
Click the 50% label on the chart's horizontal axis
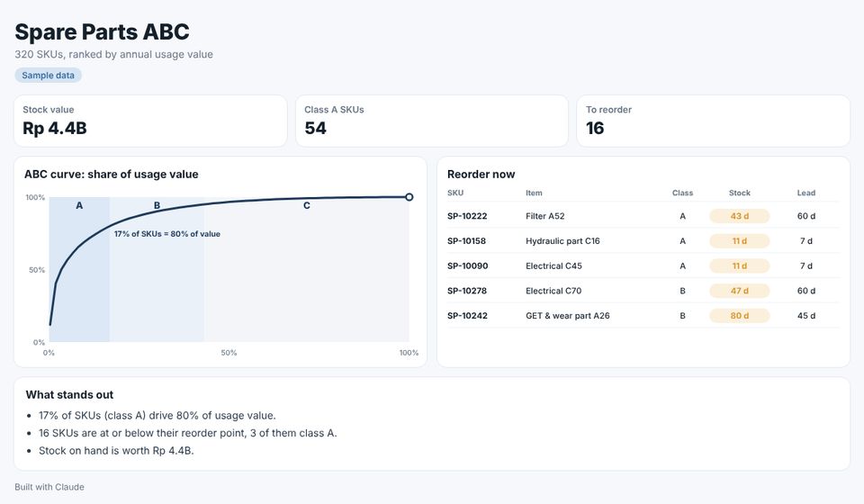point(229,353)
